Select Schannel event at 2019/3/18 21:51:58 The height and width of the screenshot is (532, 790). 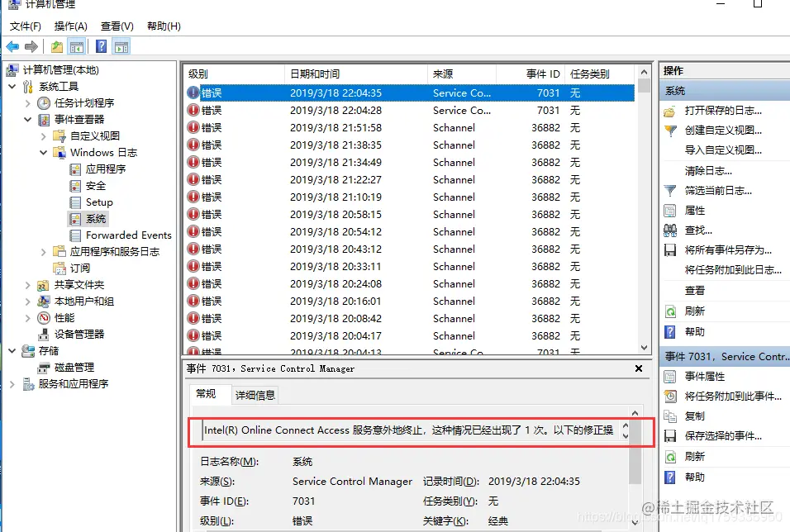coord(410,128)
